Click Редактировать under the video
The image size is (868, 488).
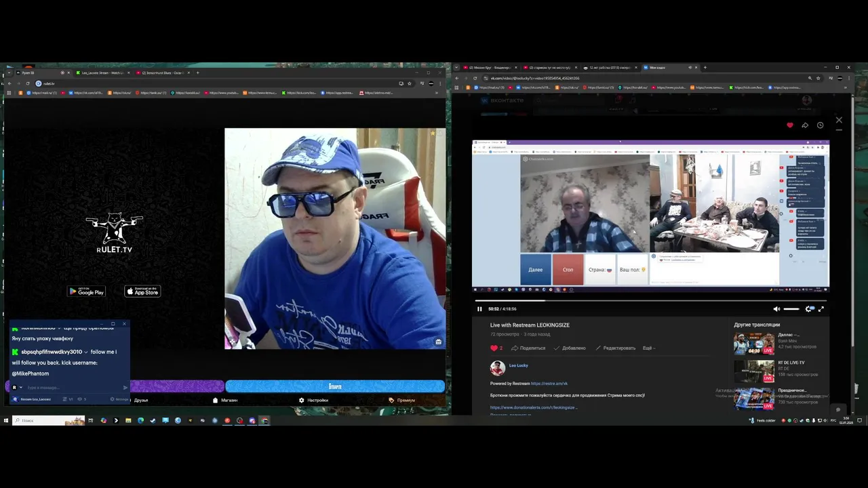[616, 348]
